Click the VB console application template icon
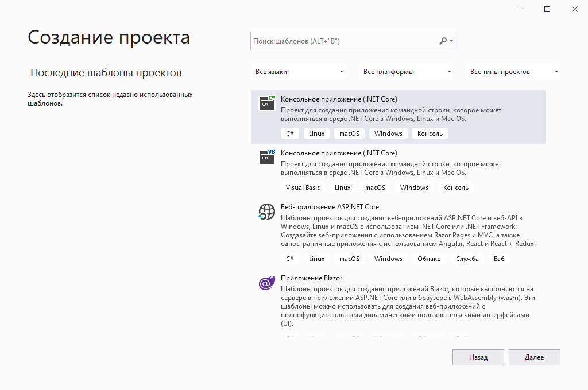 [267, 157]
